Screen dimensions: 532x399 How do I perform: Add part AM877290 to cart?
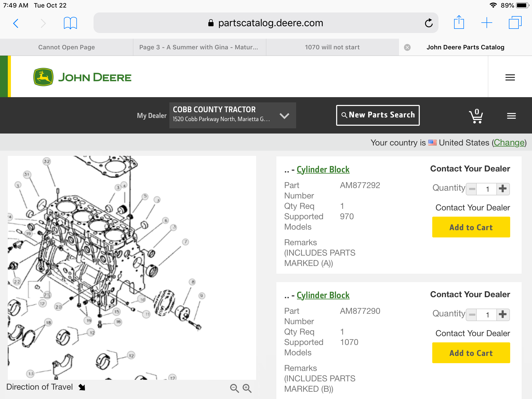[x=471, y=353]
